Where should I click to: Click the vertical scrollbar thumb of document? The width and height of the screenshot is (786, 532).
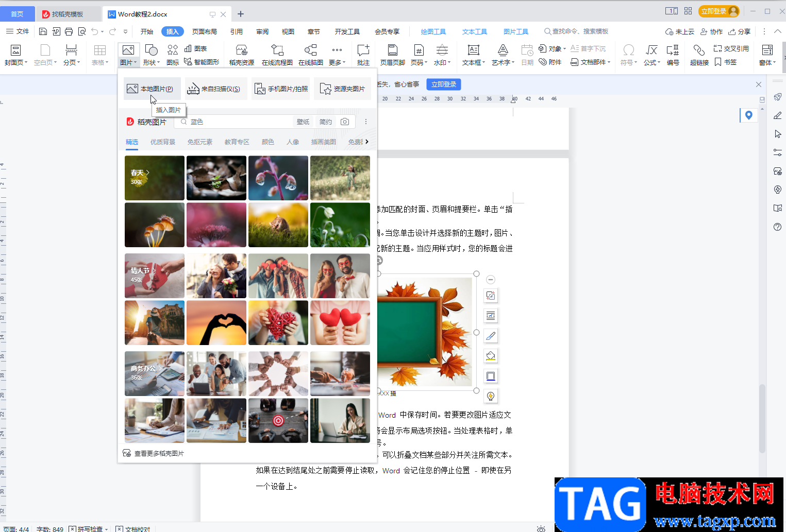click(x=762, y=418)
